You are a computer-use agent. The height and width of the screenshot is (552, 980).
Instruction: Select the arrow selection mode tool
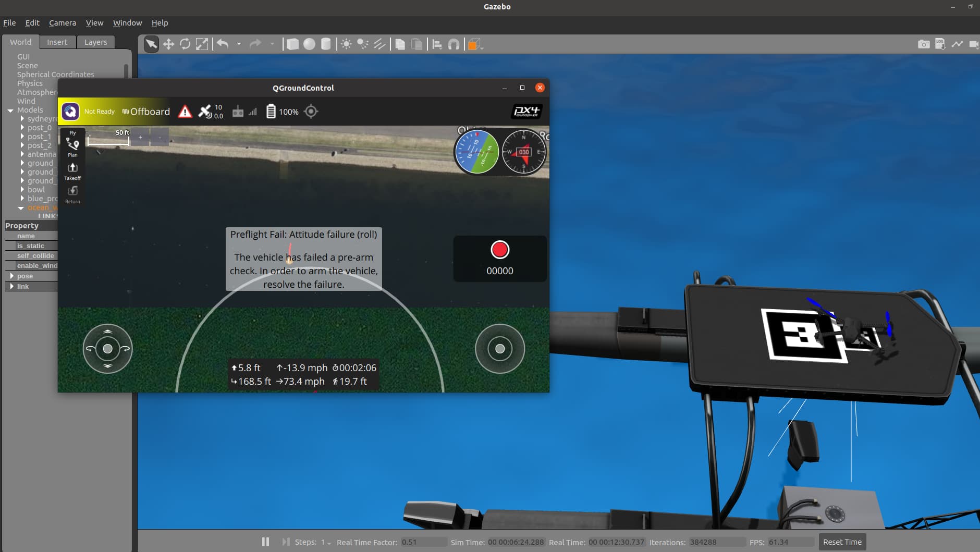151,44
